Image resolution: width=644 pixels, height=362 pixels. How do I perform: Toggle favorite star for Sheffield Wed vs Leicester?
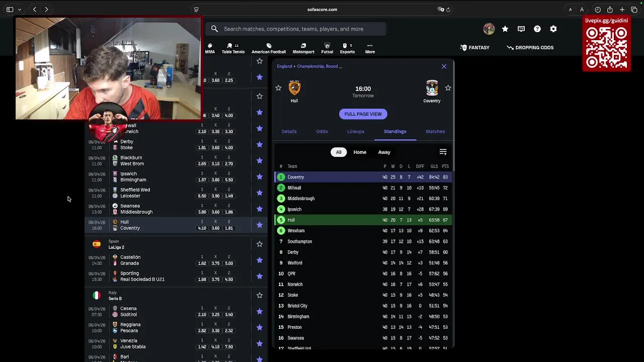point(260,193)
